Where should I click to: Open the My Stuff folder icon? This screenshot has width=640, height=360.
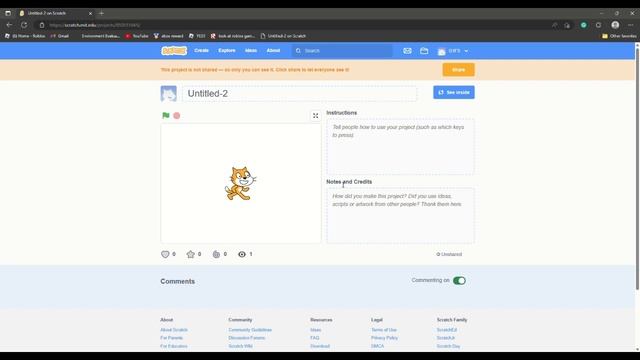(x=424, y=51)
